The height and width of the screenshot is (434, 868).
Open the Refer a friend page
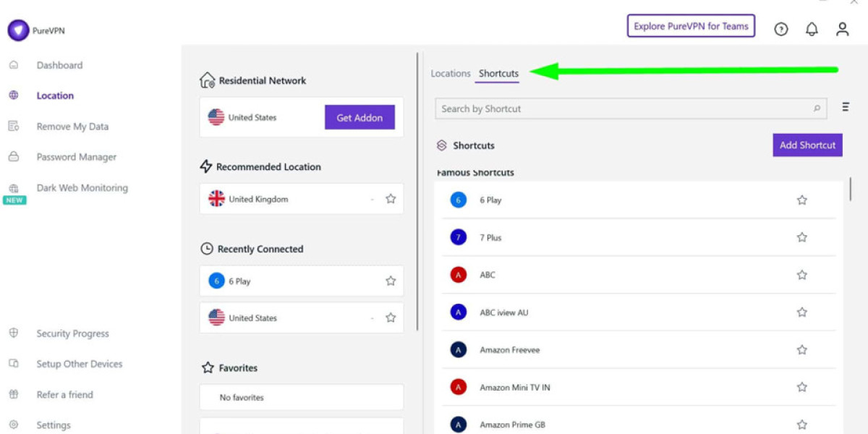pos(64,394)
